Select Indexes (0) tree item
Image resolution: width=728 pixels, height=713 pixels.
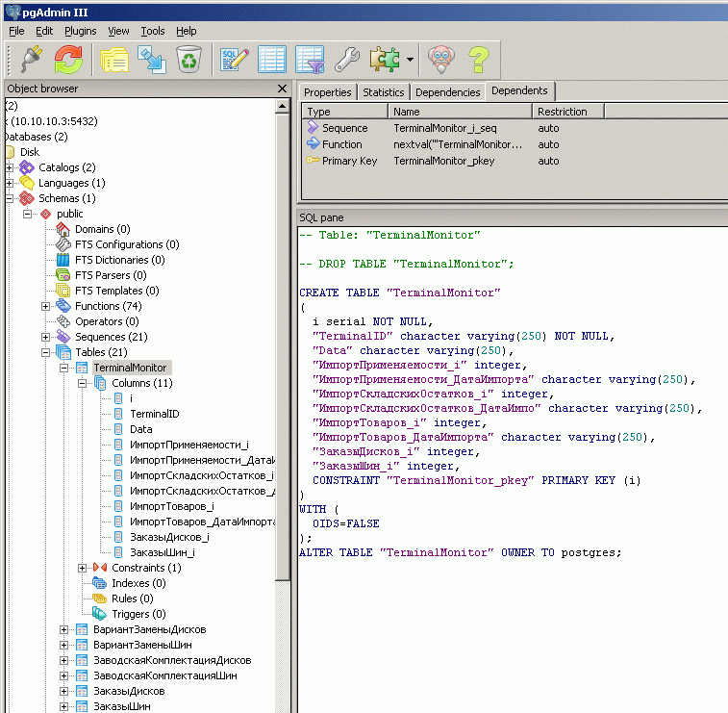click(138, 583)
